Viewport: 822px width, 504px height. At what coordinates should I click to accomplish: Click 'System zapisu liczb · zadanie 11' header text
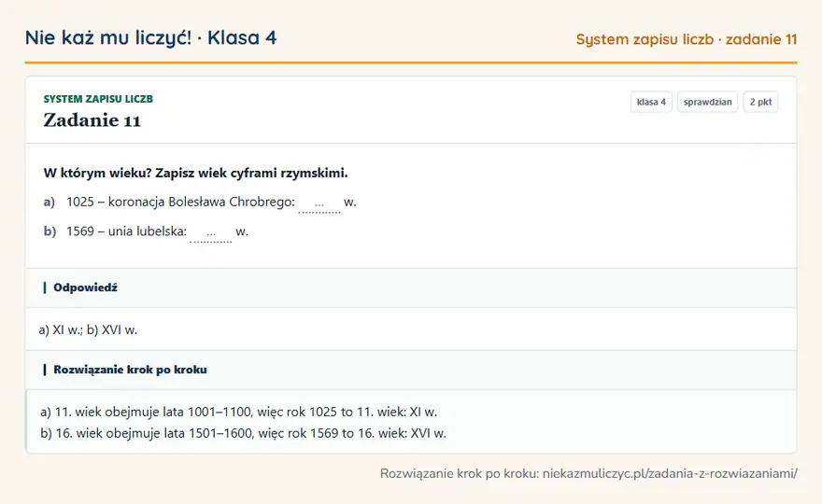[x=687, y=39]
